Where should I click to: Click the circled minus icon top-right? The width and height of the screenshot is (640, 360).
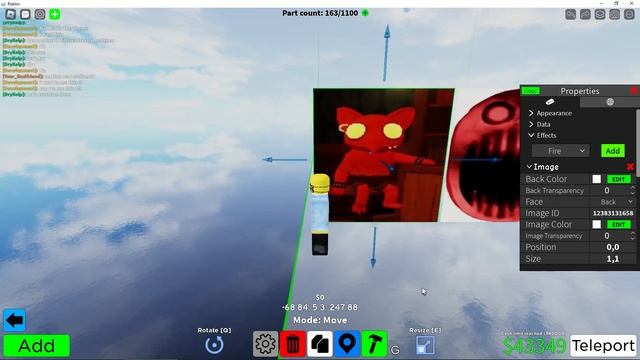tap(629, 14)
